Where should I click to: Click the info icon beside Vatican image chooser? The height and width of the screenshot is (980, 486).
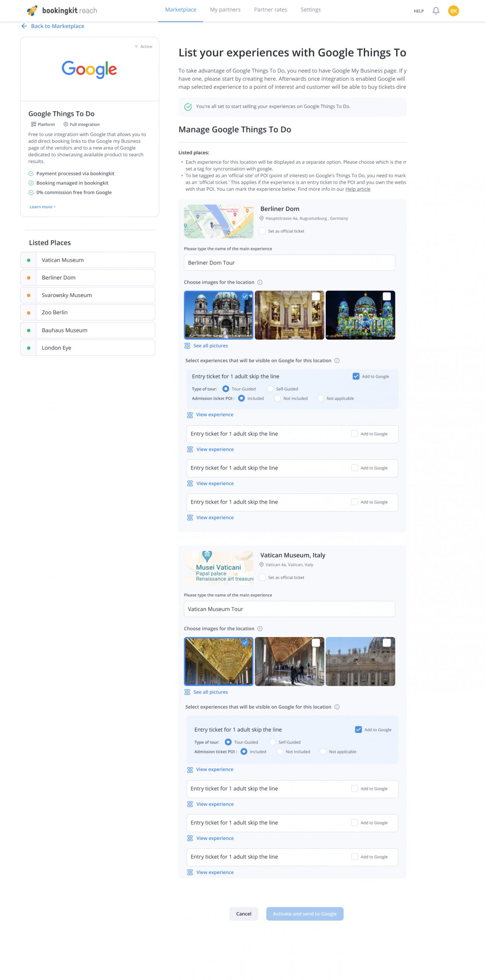point(260,629)
